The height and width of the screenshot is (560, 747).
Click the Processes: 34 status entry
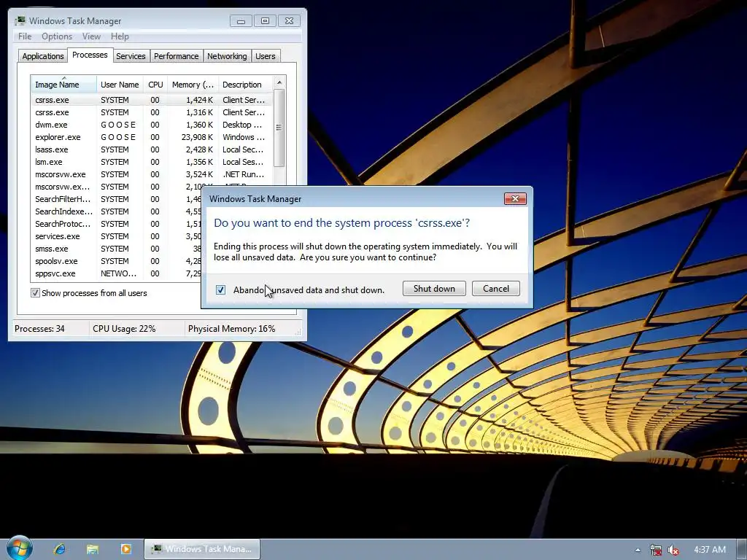[39, 329]
